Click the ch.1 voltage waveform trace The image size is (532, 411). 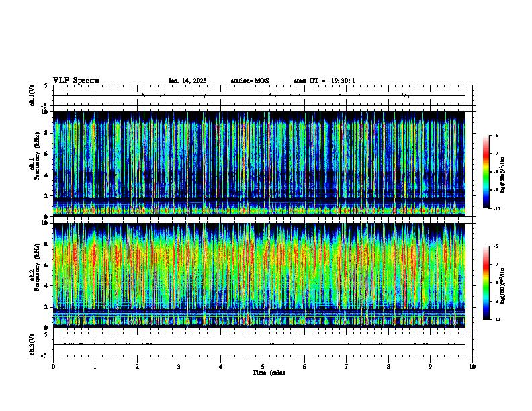tap(259, 95)
